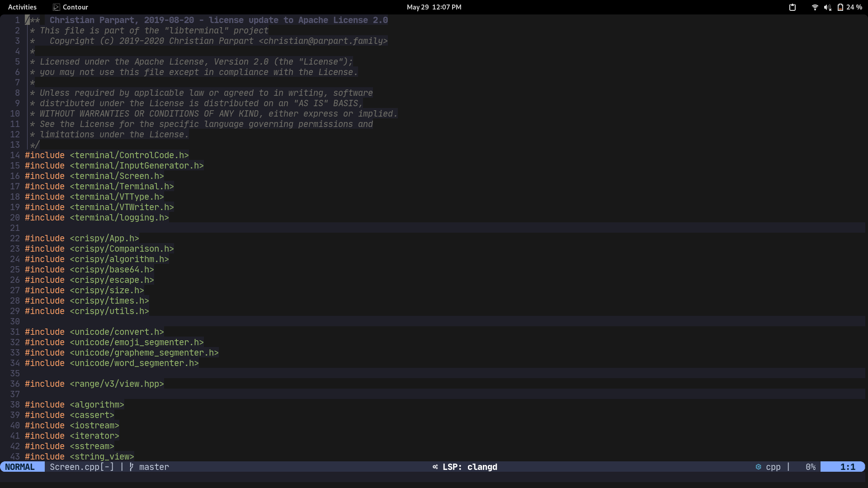Open the Activities overview
The height and width of the screenshot is (488, 868).
(x=22, y=7)
